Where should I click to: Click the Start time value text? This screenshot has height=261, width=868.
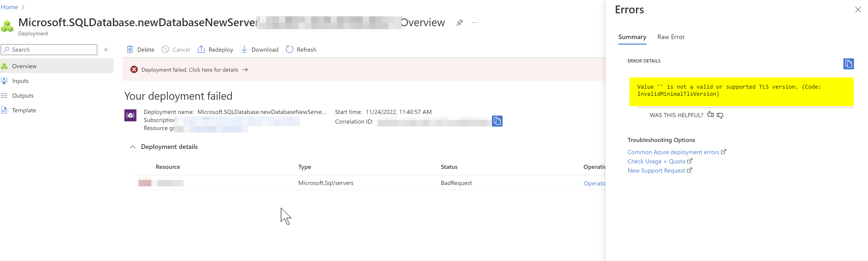coord(399,112)
